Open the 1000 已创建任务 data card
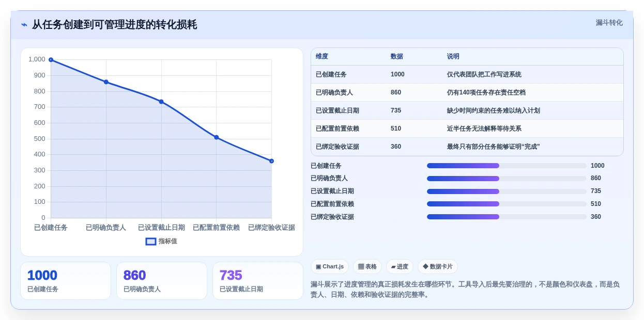The image size is (644, 320). pyautogui.click(x=66, y=281)
